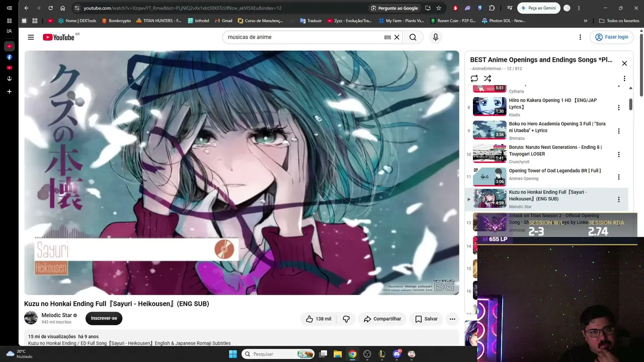The height and width of the screenshot is (362, 644).
Task: Clear the YouTube search text
Action: coord(396,37)
